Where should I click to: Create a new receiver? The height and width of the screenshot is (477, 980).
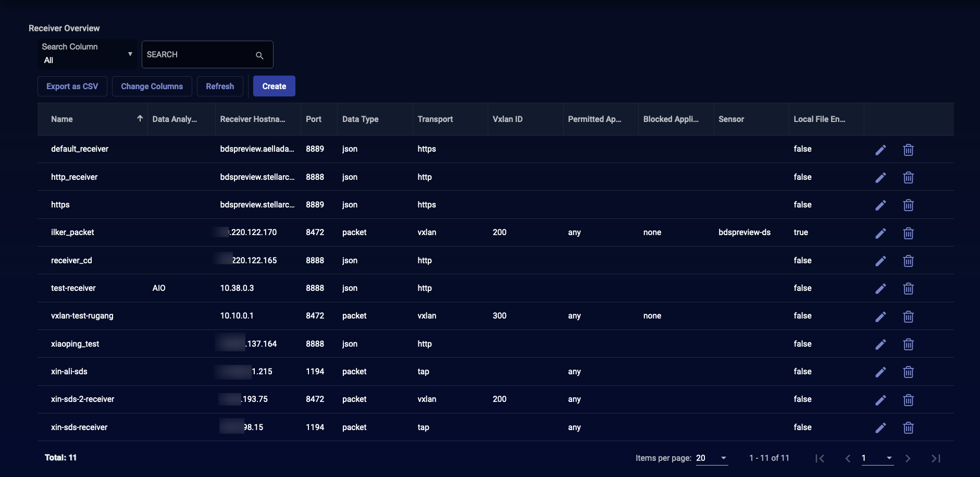click(x=274, y=87)
